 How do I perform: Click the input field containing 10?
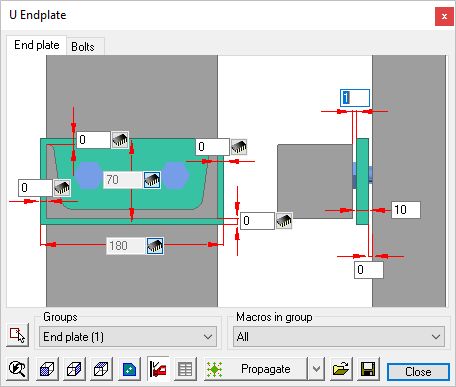(x=406, y=210)
